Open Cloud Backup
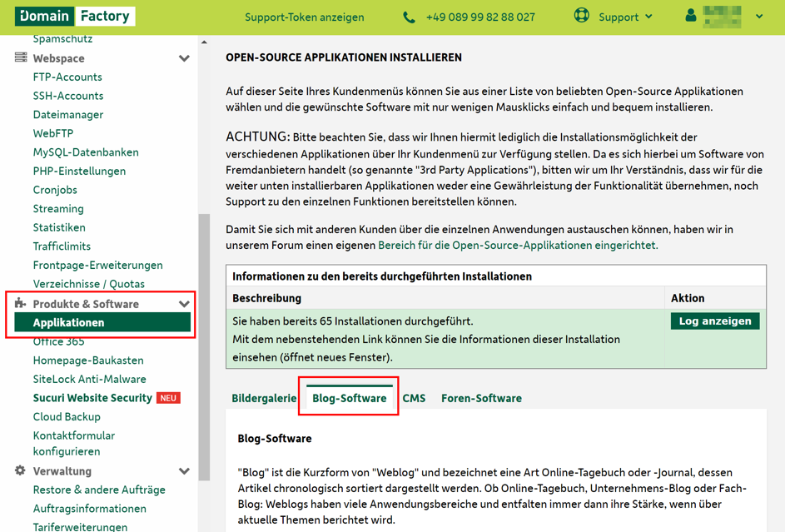 coord(67,417)
